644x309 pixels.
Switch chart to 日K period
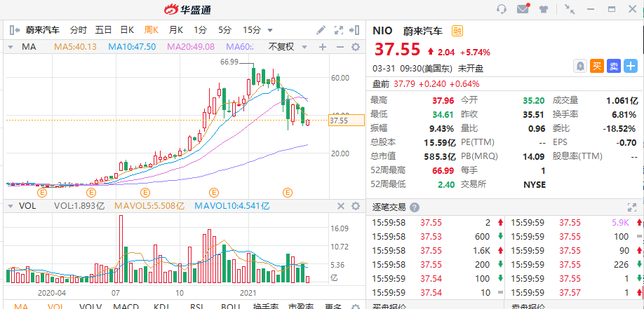(127, 30)
